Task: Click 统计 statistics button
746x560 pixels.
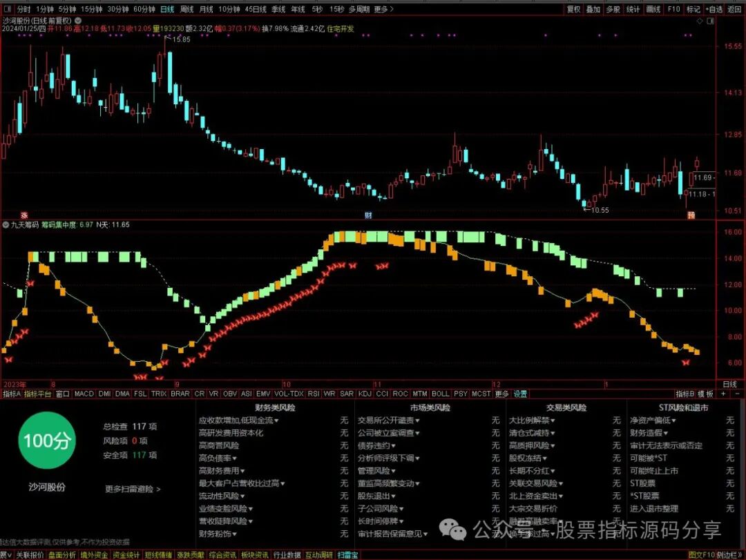Action: 633,9
